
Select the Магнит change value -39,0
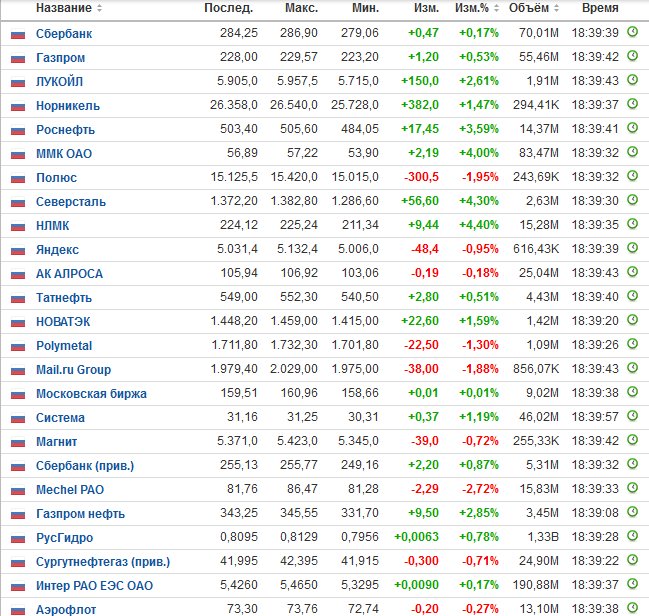click(x=424, y=441)
